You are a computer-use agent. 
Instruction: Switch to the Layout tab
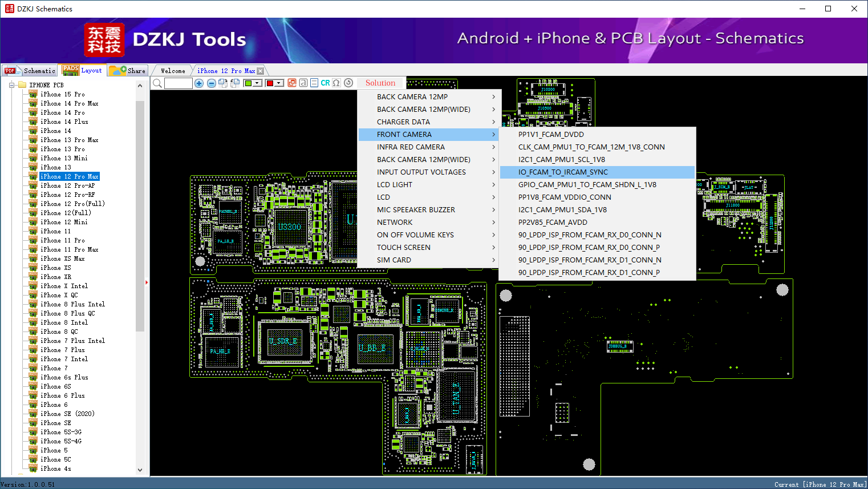click(83, 70)
